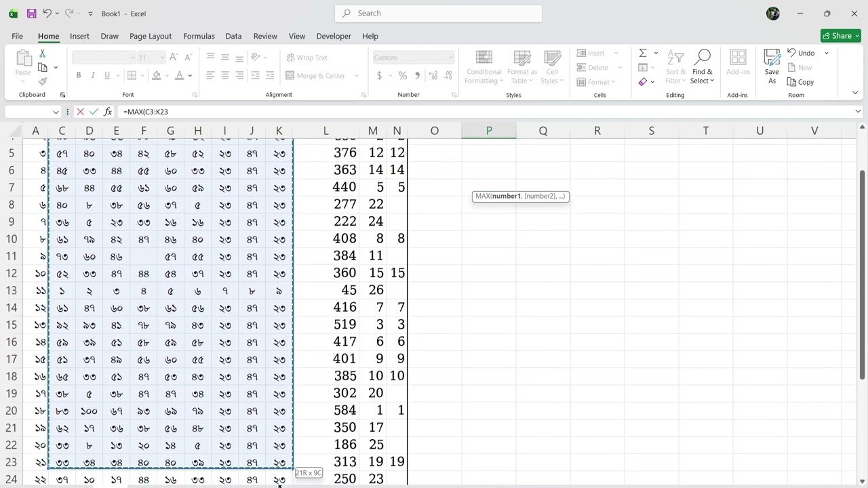Image resolution: width=868 pixels, height=488 pixels.
Task: Click the Fill down icon in Editing
Action: pos(643,67)
